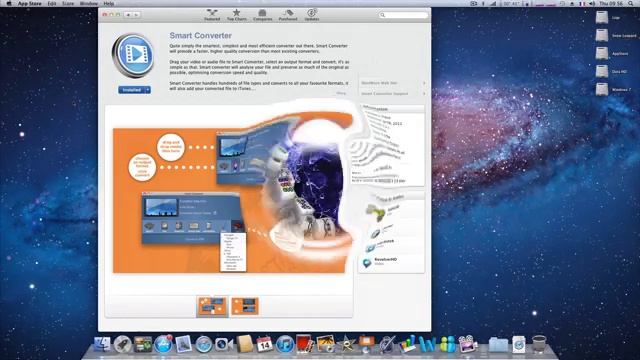This screenshot has width=640, height=360.
Task: Select the first screenshot thumbnail
Action: tap(212, 306)
